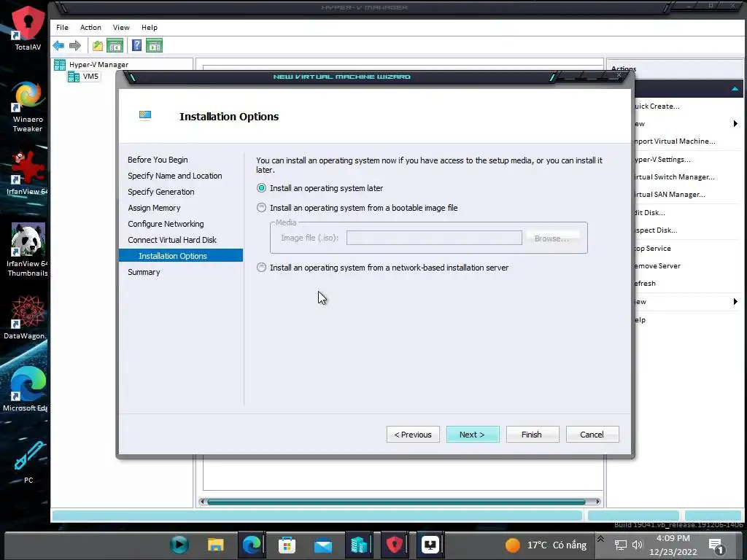Go to Before You Begin wizard step
The width and height of the screenshot is (747, 560).
coord(158,160)
